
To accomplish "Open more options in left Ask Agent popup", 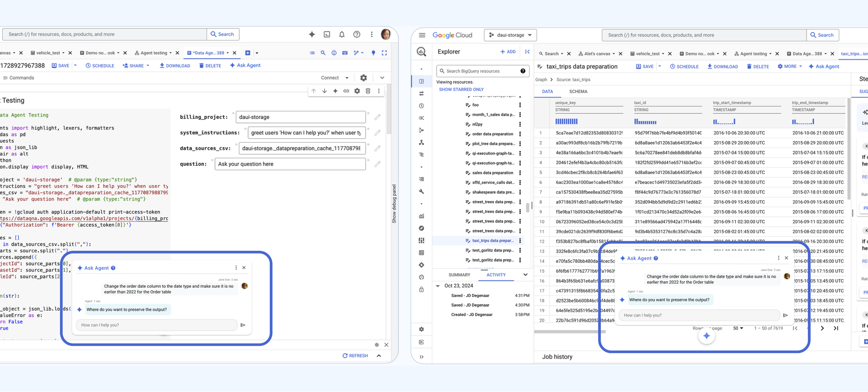I will (236, 268).
